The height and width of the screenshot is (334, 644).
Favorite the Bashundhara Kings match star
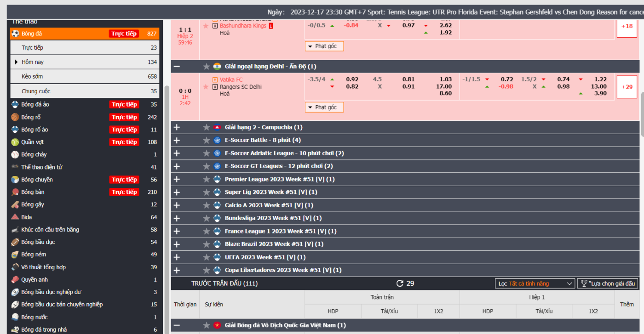tap(206, 26)
